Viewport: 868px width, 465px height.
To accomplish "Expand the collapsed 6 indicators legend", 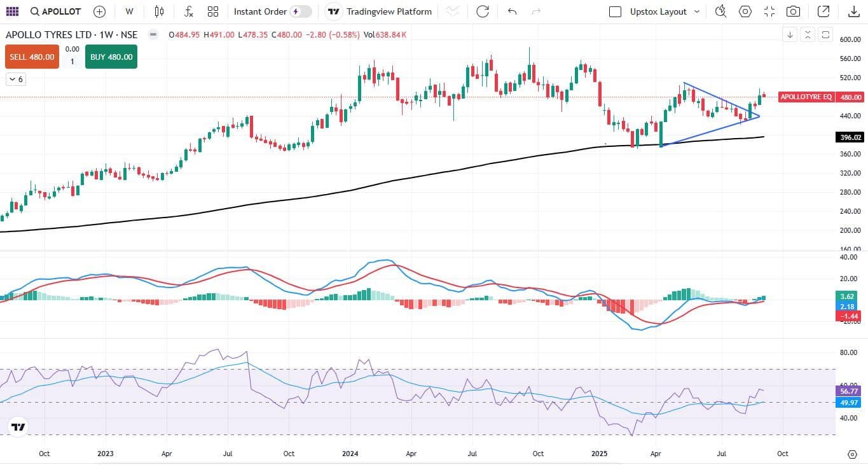I will pyautogui.click(x=15, y=80).
